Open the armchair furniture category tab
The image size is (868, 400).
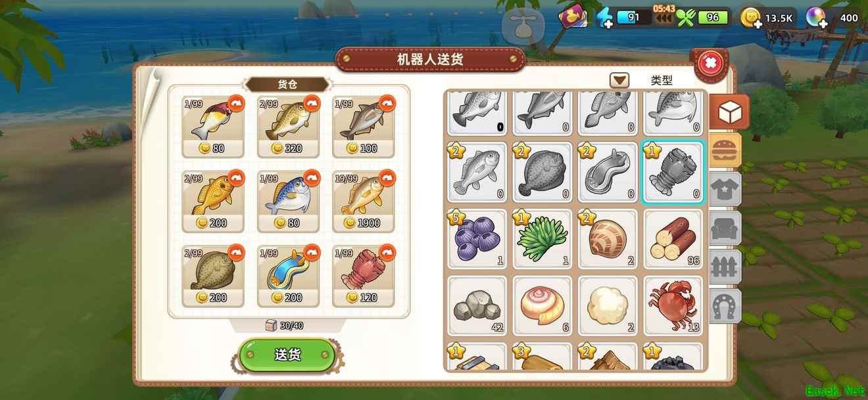point(727,229)
